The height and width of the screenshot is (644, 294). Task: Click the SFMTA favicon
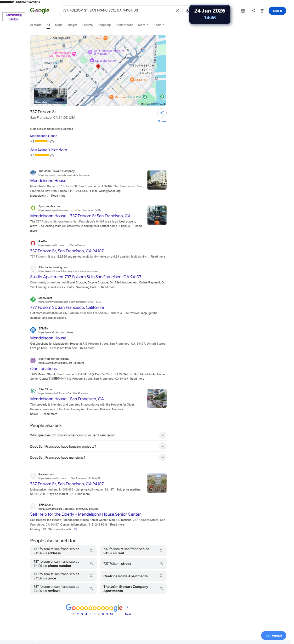33,330
